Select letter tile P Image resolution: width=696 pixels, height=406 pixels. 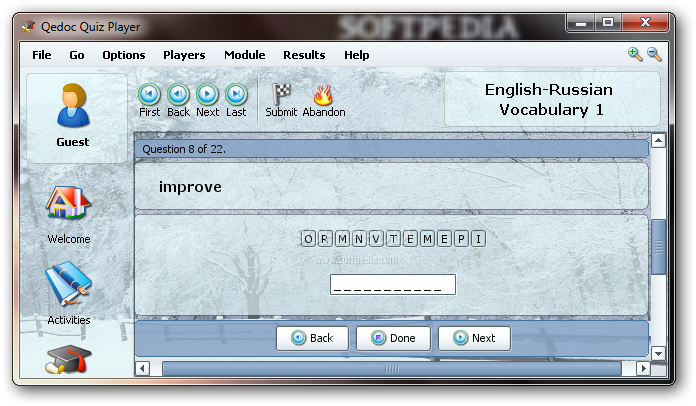point(461,239)
